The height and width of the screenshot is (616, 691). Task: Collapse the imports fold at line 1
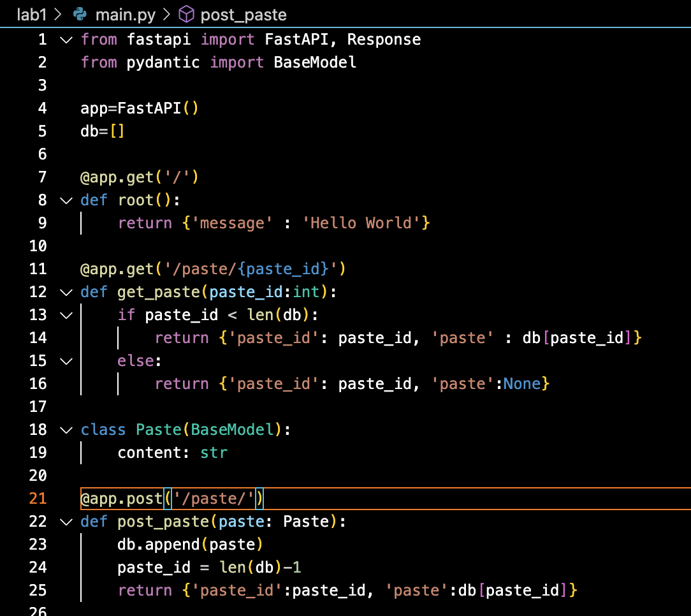click(x=66, y=40)
